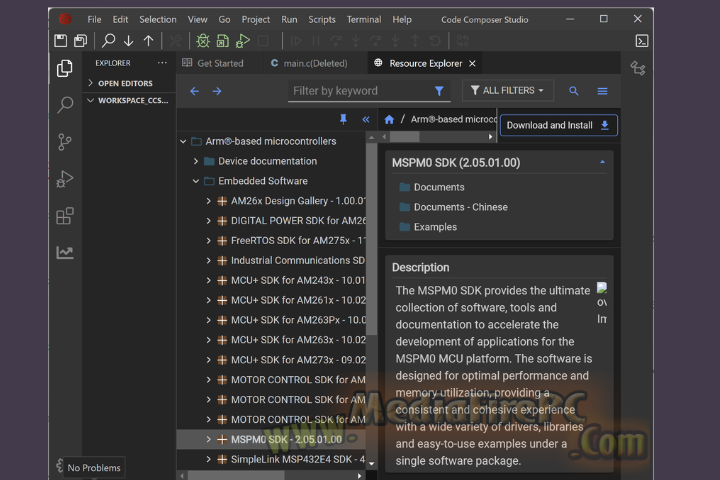Close the Resource Explorer tab

(x=472, y=63)
